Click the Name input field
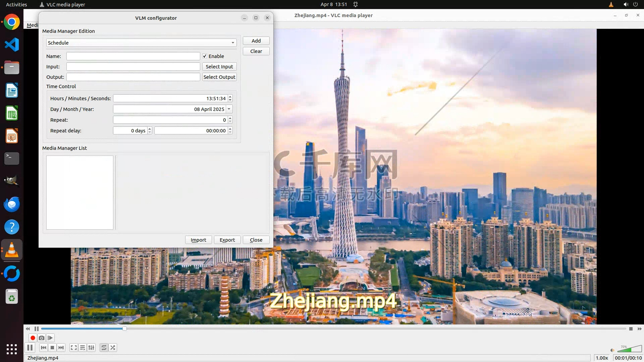 coord(133,56)
